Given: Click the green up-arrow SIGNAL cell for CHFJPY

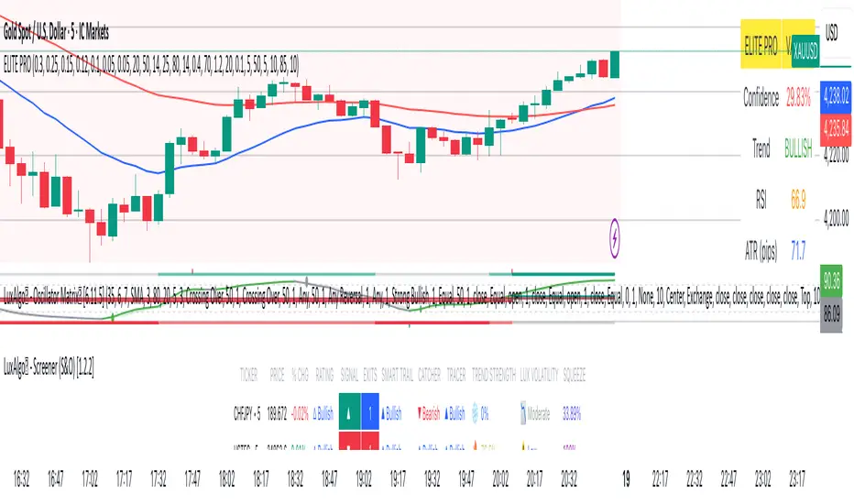Looking at the screenshot, I should (349, 411).
